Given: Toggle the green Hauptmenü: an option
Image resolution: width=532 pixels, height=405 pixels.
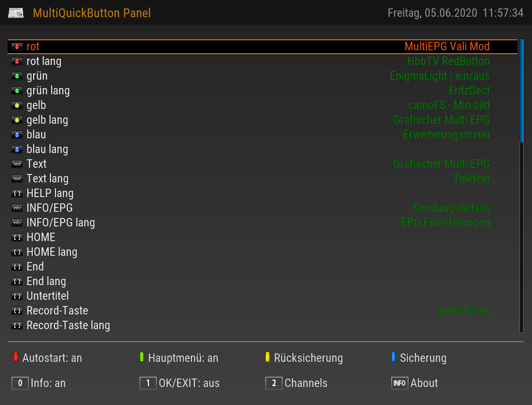Looking at the screenshot, I should pyautogui.click(x=179, y=358).
